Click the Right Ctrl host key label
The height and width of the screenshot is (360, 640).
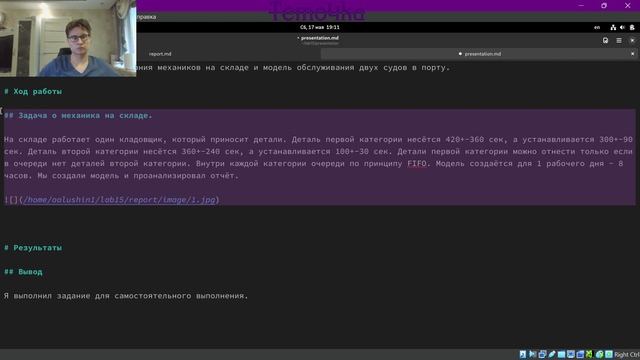627,355
